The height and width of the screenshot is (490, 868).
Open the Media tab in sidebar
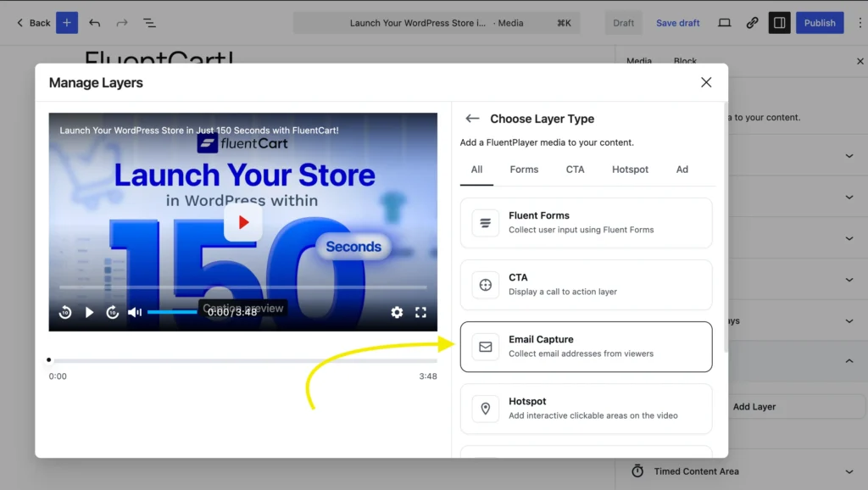(x=639, y=61)
